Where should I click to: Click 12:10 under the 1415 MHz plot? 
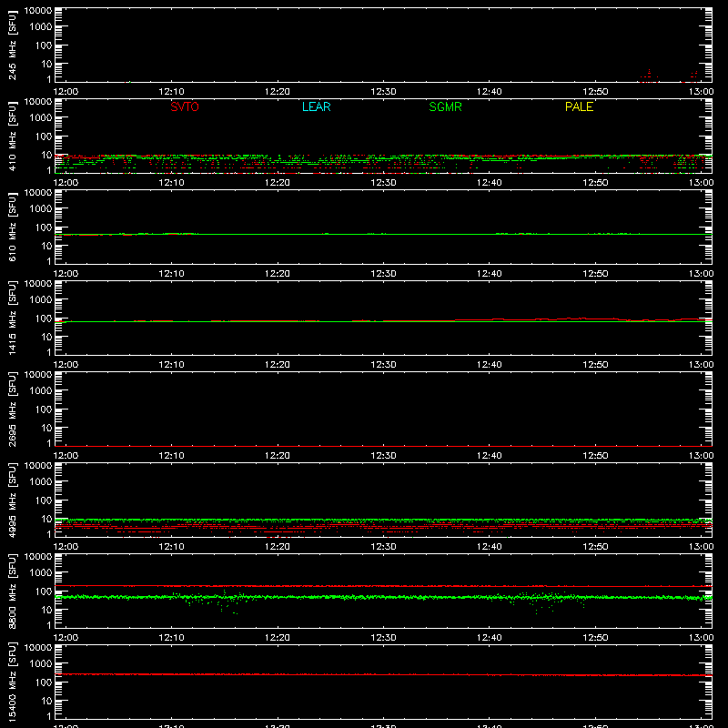coord(171,365)
